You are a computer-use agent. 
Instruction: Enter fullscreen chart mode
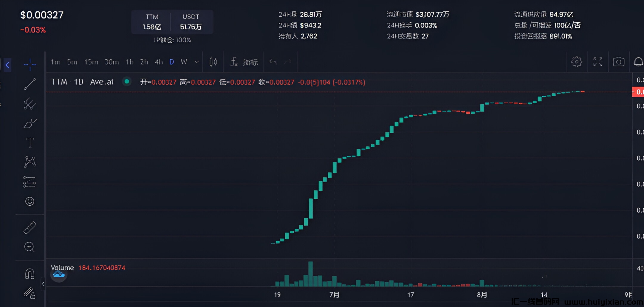tap(597, 62)
